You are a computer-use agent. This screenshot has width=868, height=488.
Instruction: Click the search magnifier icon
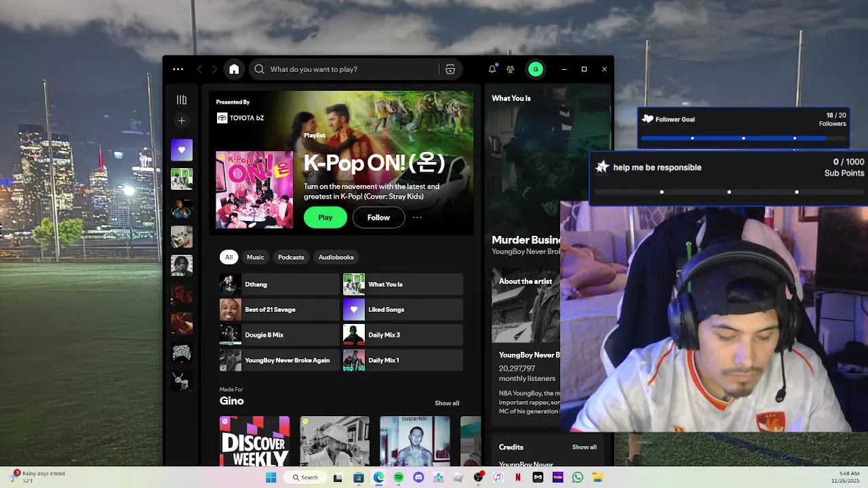pyautogui.click(x=259, y=69)
